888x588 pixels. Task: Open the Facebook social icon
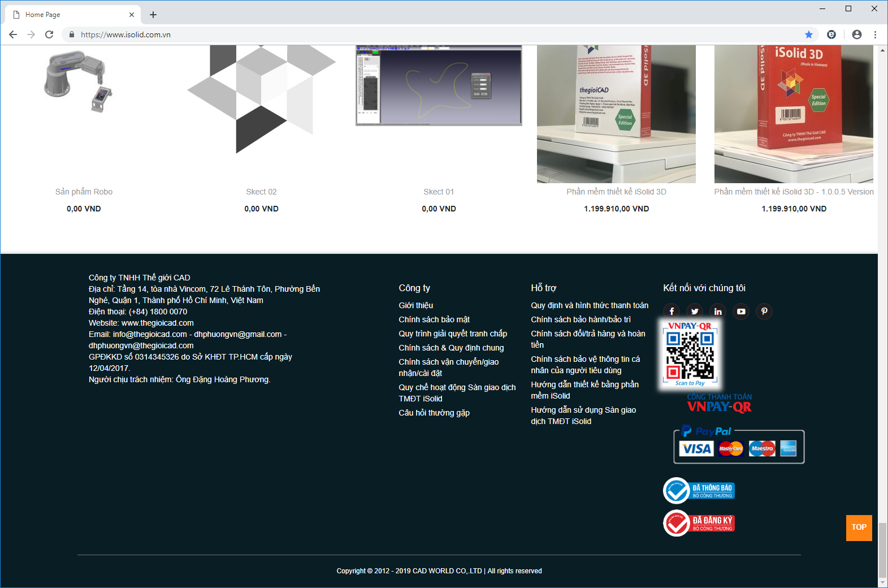click(672, 312)
